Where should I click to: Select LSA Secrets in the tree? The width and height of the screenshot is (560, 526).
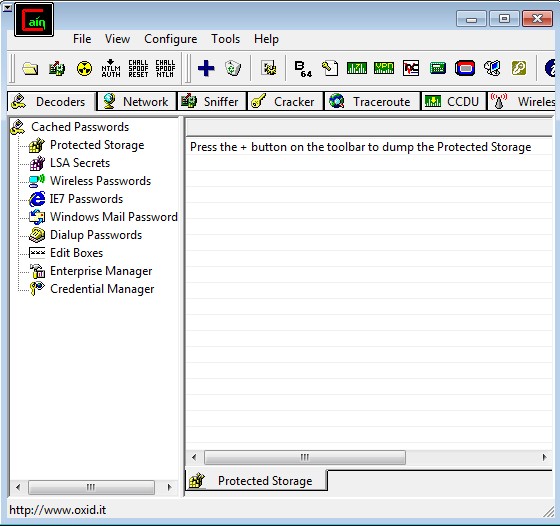(80, 163)
